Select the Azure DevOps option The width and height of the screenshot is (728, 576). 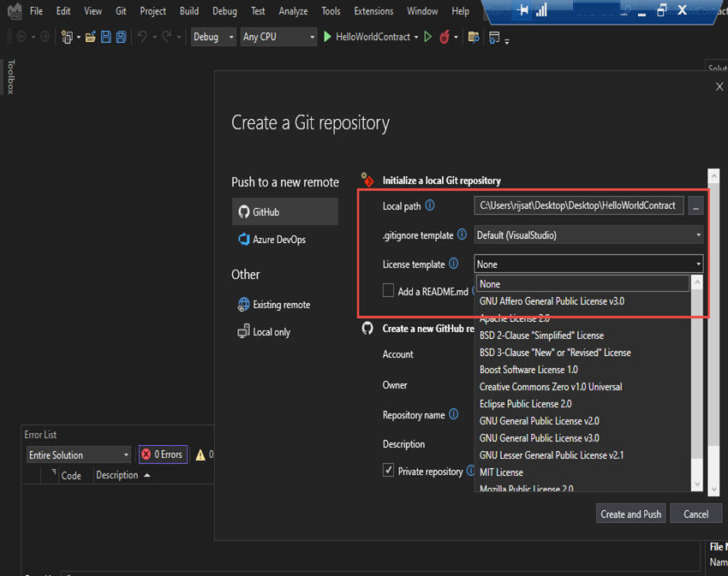[276, 240]
